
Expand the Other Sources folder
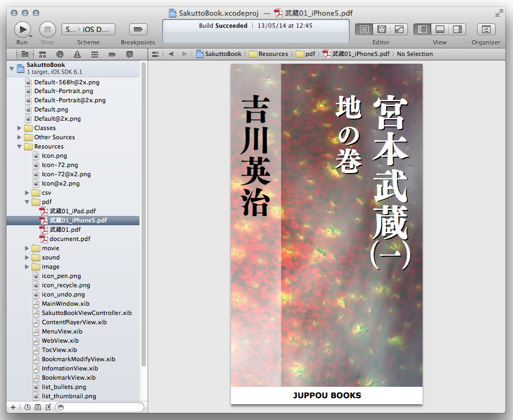coord(19,137)
